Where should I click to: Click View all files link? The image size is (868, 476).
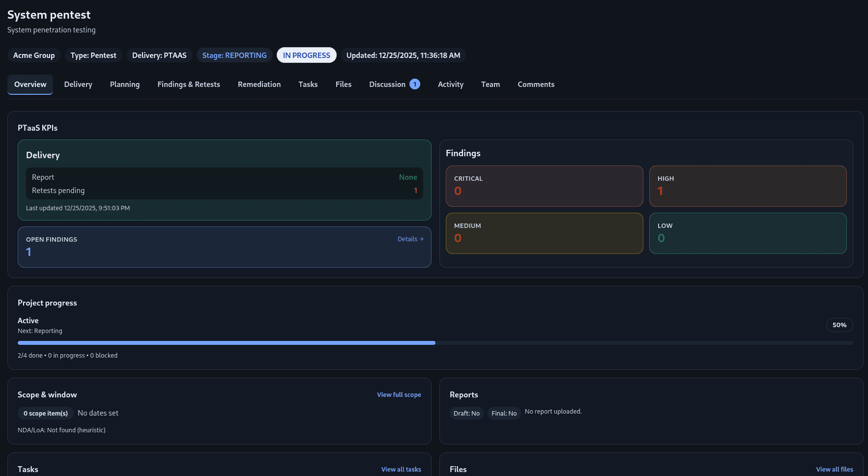click(x=835, y=469)
